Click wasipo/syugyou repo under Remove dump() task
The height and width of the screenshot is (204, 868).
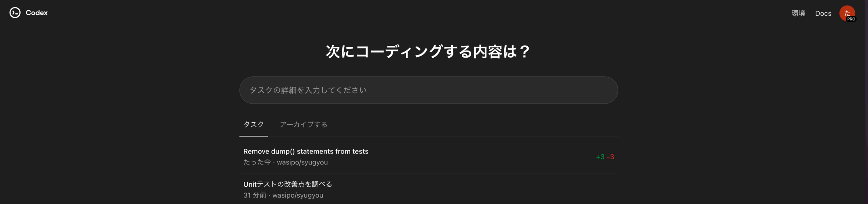pyautogui.click(x=302, y=162)
